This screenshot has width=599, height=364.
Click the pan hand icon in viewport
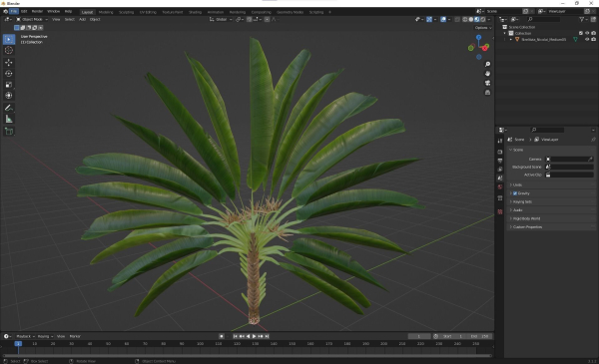[487, 74]
